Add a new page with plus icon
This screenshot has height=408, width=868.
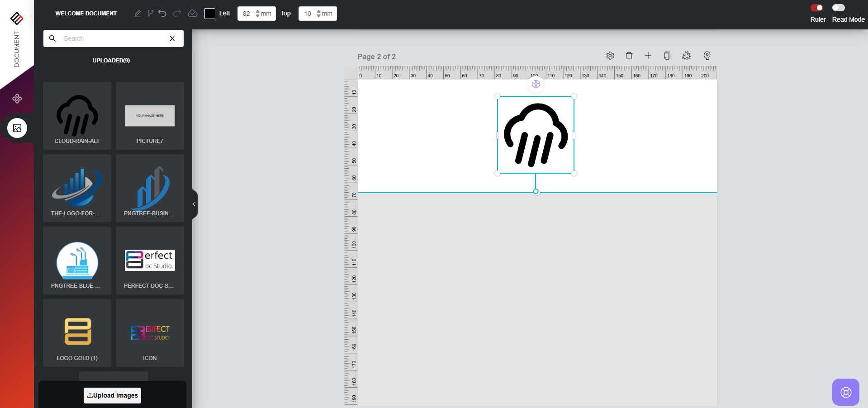click(x=648, y=56)
